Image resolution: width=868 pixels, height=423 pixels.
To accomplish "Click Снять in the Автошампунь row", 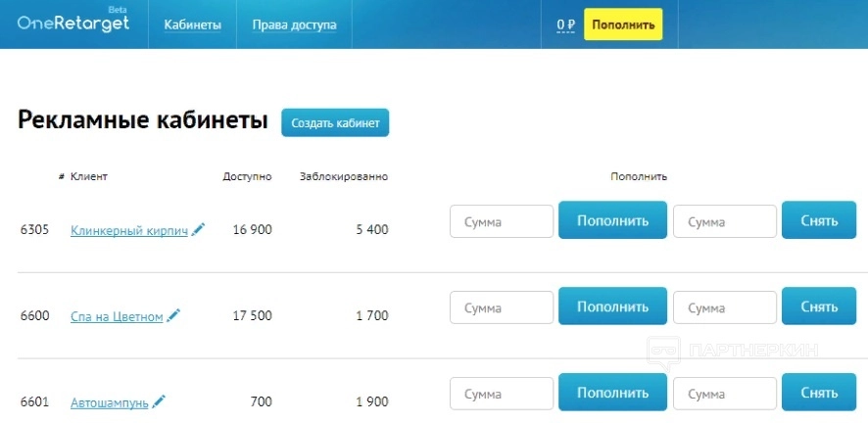I will point(819,393).
